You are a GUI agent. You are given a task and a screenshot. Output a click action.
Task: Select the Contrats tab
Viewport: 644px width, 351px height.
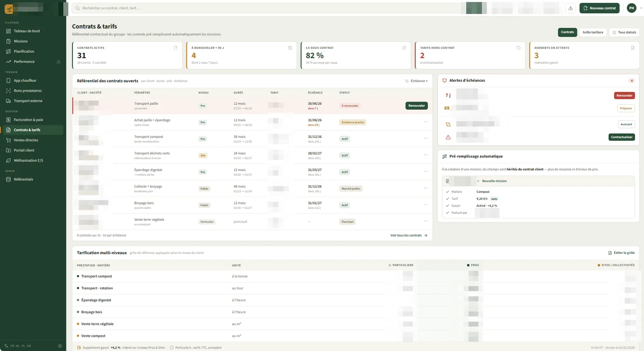pyautogui.click(x=568, y=32)
